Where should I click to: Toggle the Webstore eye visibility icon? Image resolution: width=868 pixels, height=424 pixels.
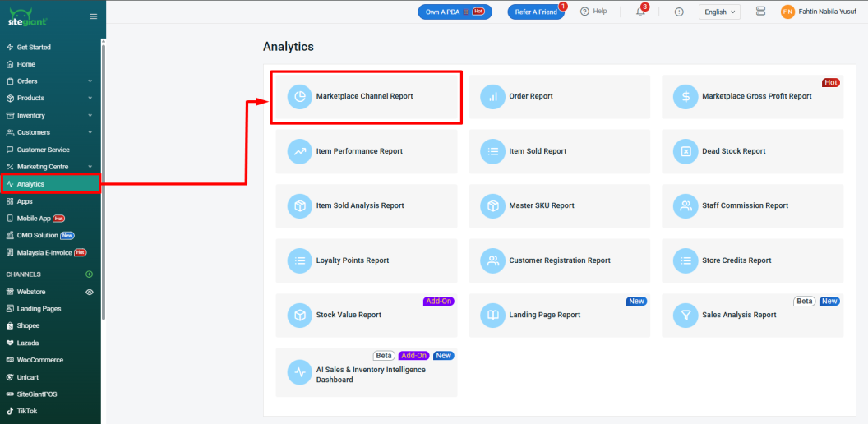pos(90,292)
